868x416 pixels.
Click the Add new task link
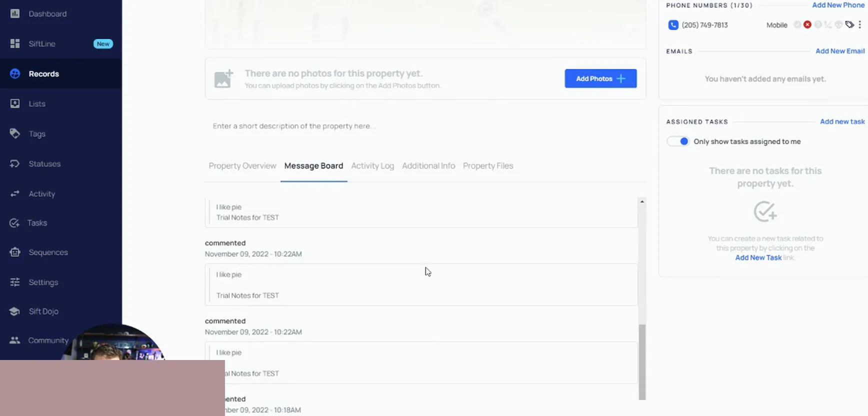click(842, 121)
